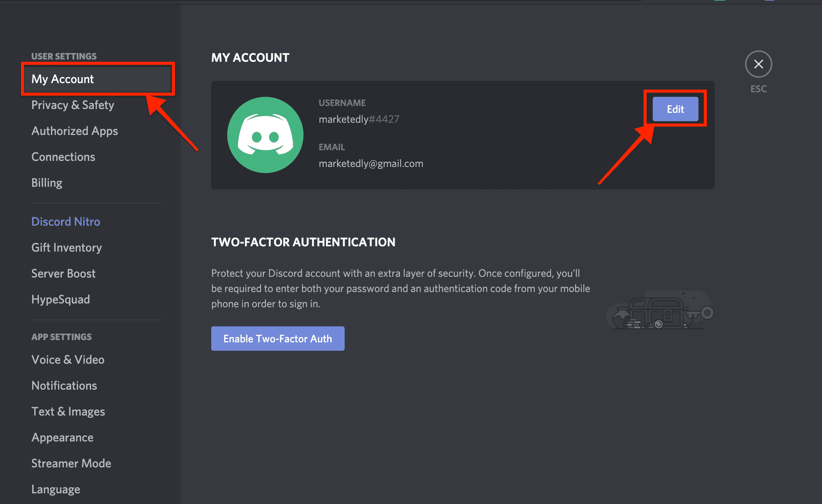Expand Text & Images settings
The image size is (822, 504).
tap(69, 411)
